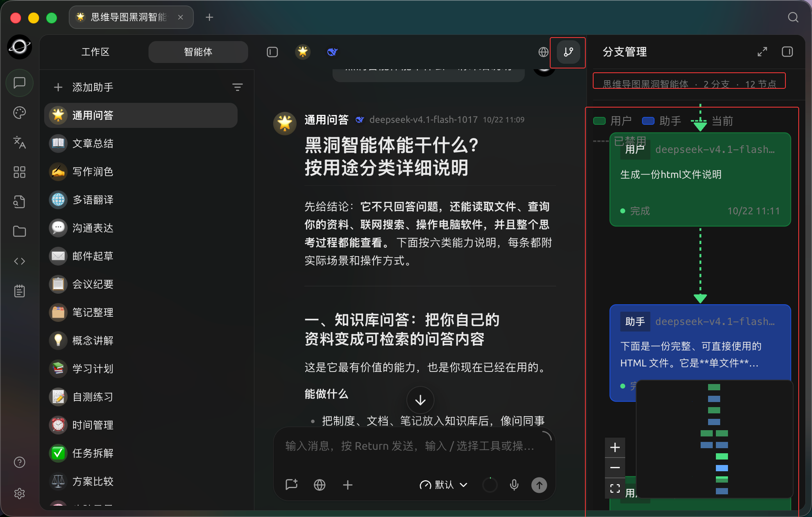
Task: Open a new tab with plus button
Action: [x=209, y=17]
